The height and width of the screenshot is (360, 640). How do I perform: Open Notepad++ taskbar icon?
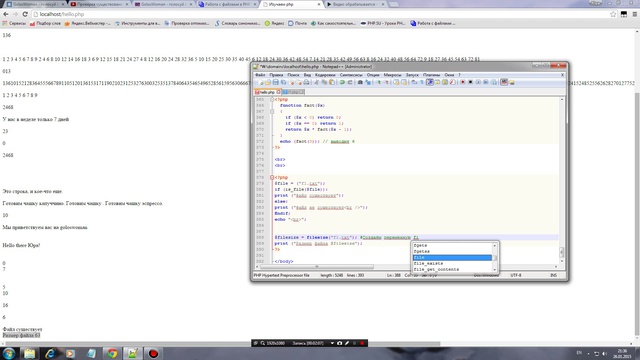[x=133, y=353]
